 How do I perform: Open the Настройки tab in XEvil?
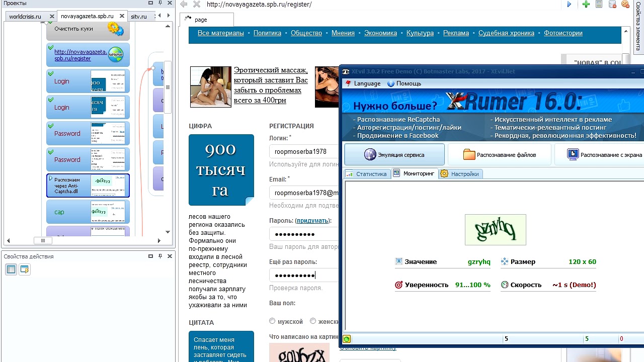pyautogui.click(x=460, y=174)
